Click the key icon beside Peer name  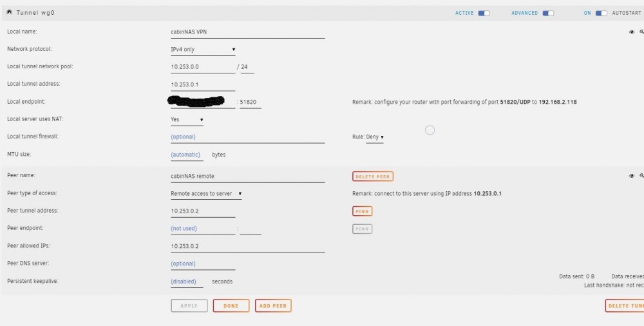pyautogui.click(x=641, y=175)
